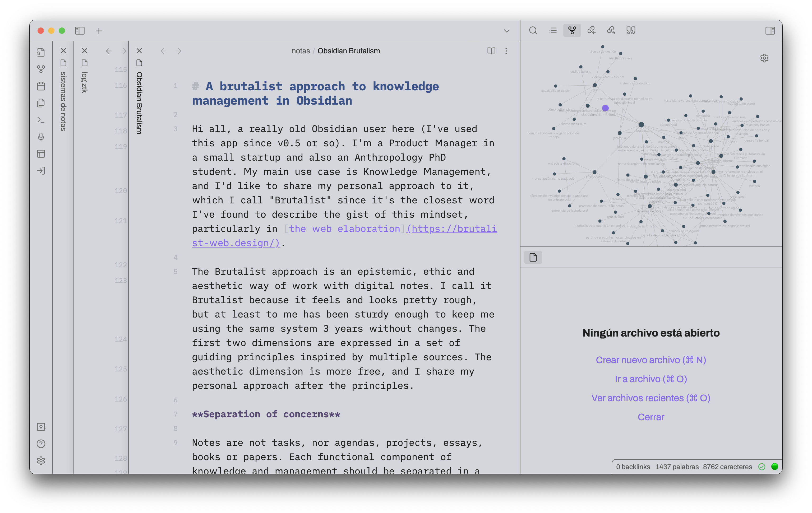
Task: Click 'Ver archivos recientes' link
Action: (x=651, y=398)
